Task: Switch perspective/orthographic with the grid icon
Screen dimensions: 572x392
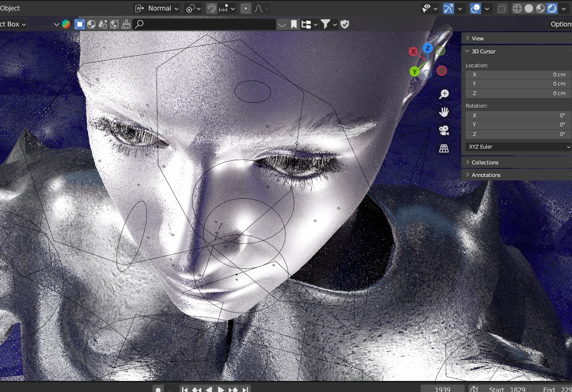Action: 444,149
